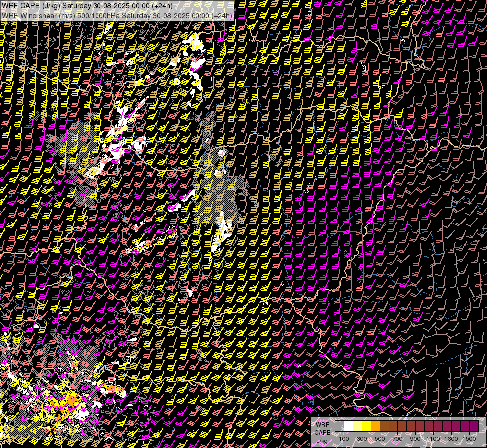Image resolution: width=487 pixels, height=448 pixels.
Task: Click the legend value 500
Action: point(380,439)
